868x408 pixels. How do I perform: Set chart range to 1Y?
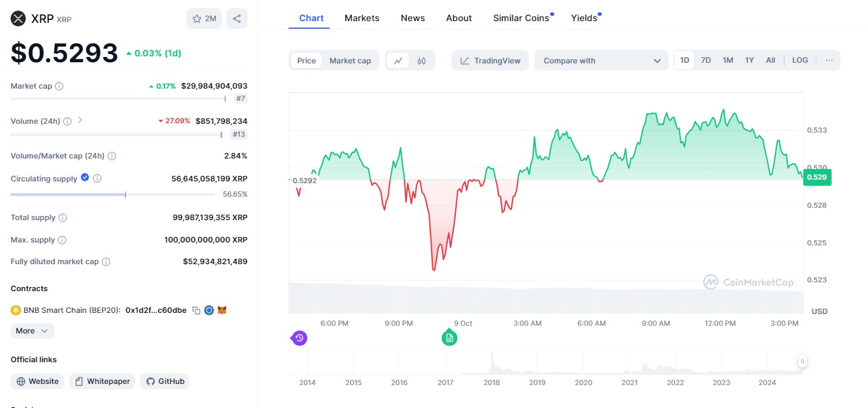tap(750, 60)
